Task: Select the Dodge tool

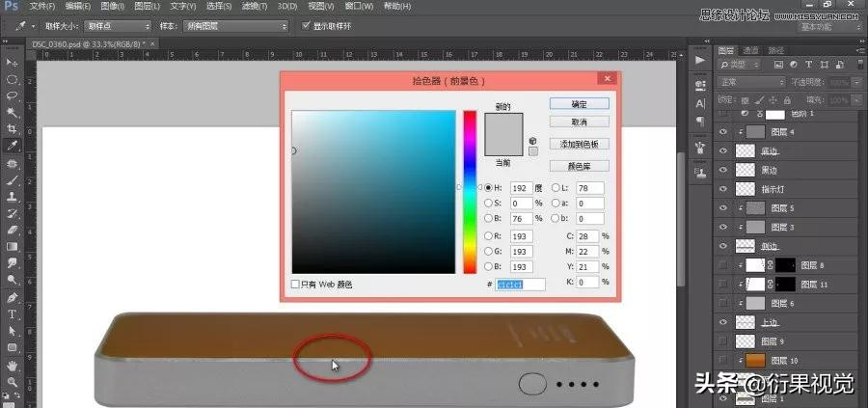Action: point(12,280)
